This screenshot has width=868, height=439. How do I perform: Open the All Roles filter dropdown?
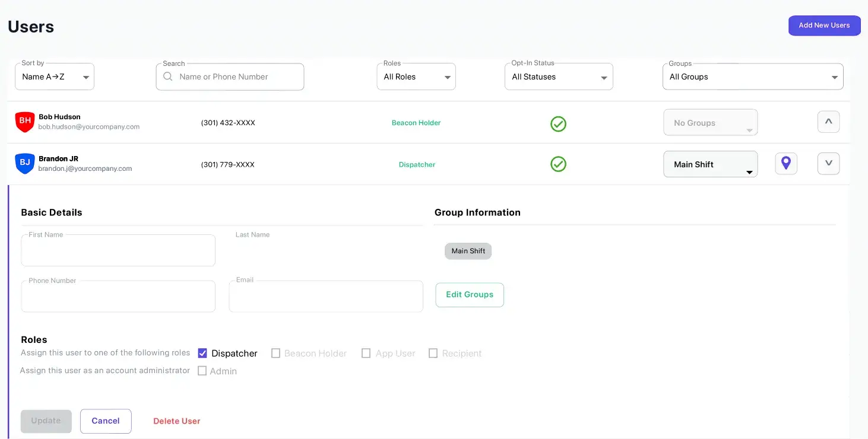416,77
